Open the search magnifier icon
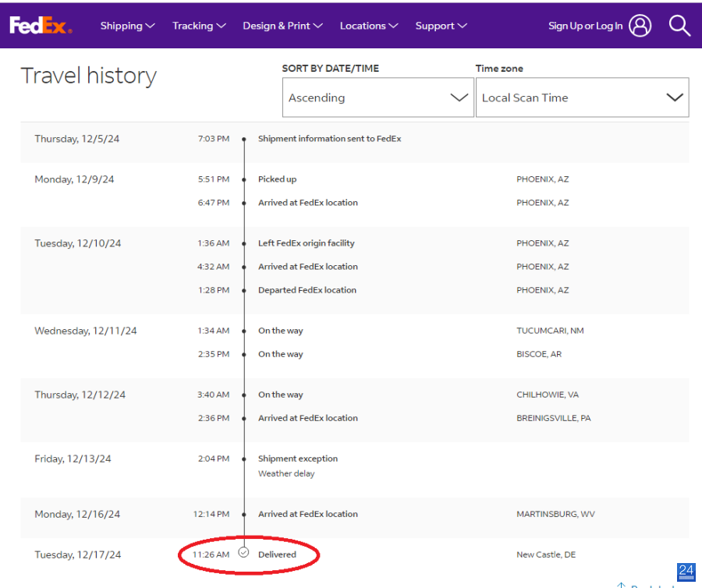702x588 pixels. (x=679, y=26)
